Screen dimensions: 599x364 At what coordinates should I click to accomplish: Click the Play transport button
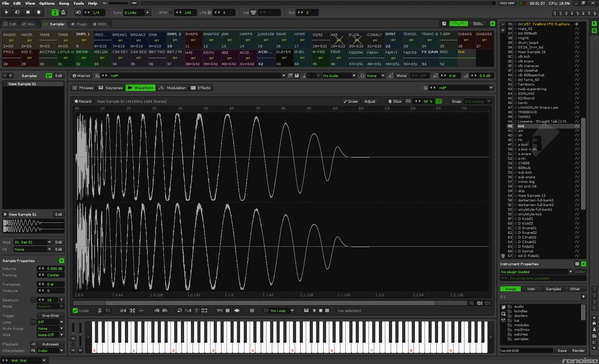pyautogui.click(x=6, y=12)
